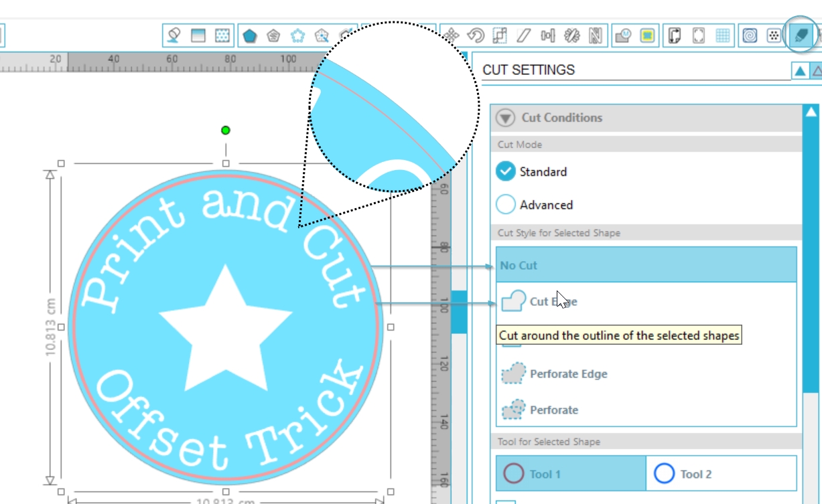Choose Tool 2 for the selected shape

(x=722, y=474)
